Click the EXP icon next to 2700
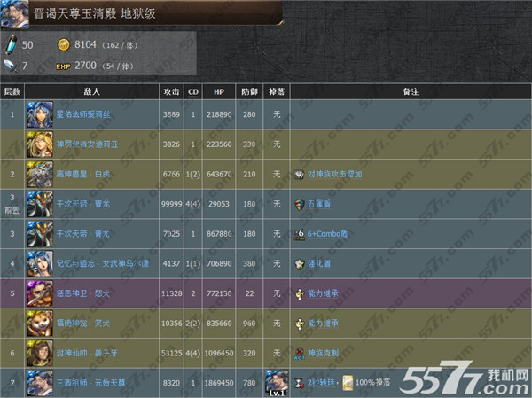532x398 pixels. [x=63, y=66]
